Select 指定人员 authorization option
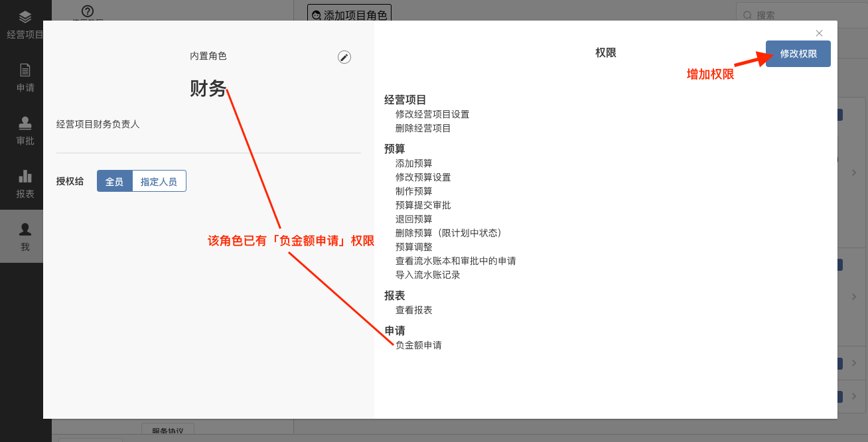This screenshot has width=868, height=442. (x=159, y=181)
